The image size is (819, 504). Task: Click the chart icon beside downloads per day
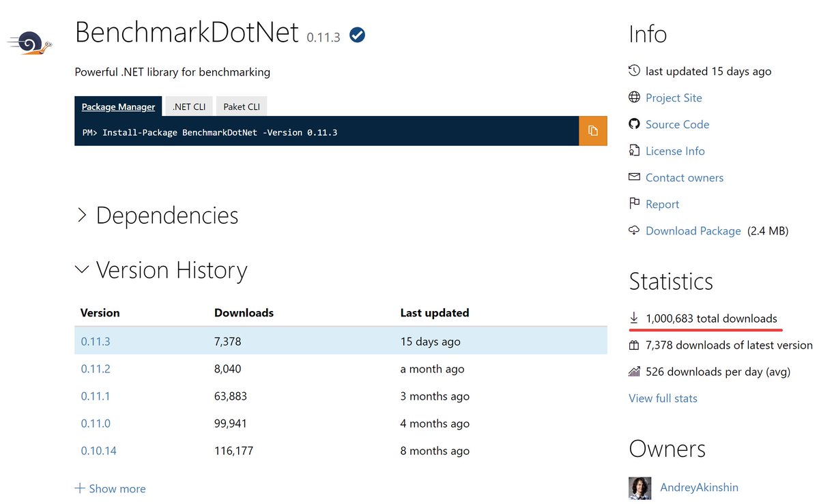pos(634,372)
